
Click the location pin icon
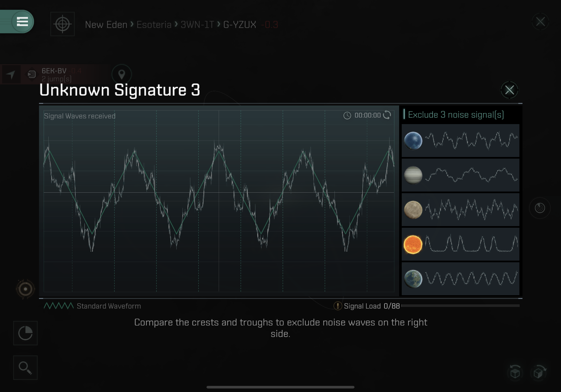tap(122, 74)
